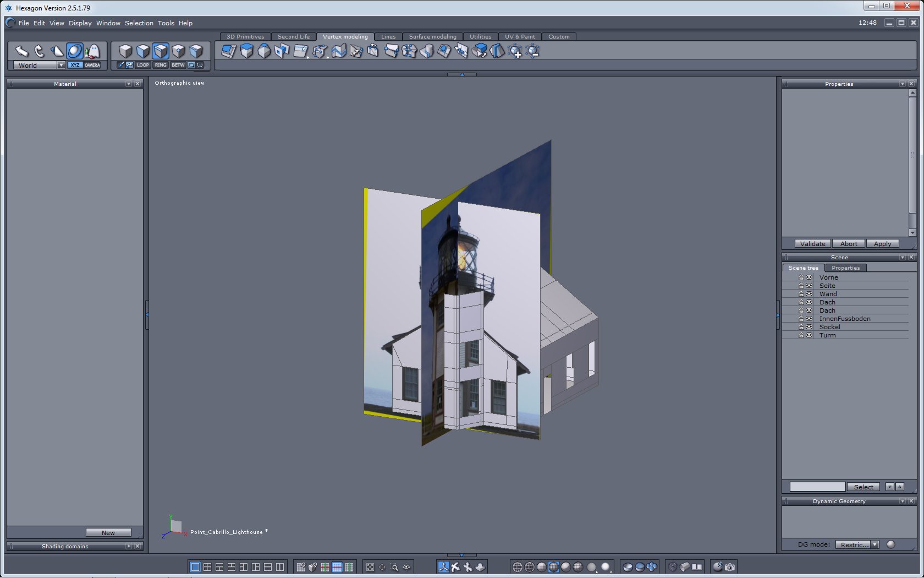This screenshot has width=924, height=578.
Task: Click the light sphere icon beside the camera
Action: pos(718,567)
